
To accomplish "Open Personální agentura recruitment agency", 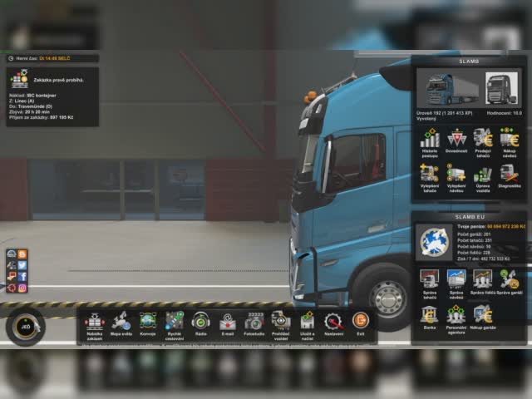I will pos(456,319).
